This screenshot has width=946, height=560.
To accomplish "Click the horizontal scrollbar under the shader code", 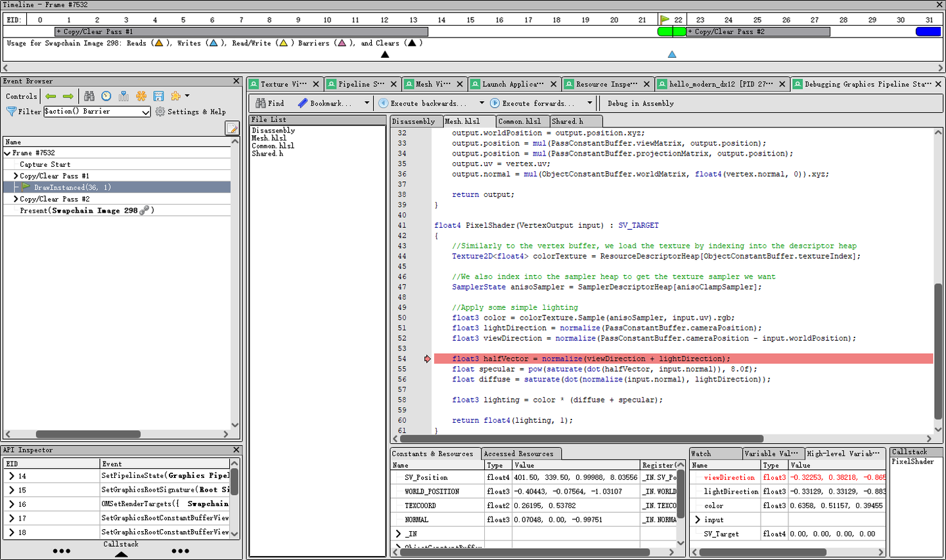I will point(581,439).
